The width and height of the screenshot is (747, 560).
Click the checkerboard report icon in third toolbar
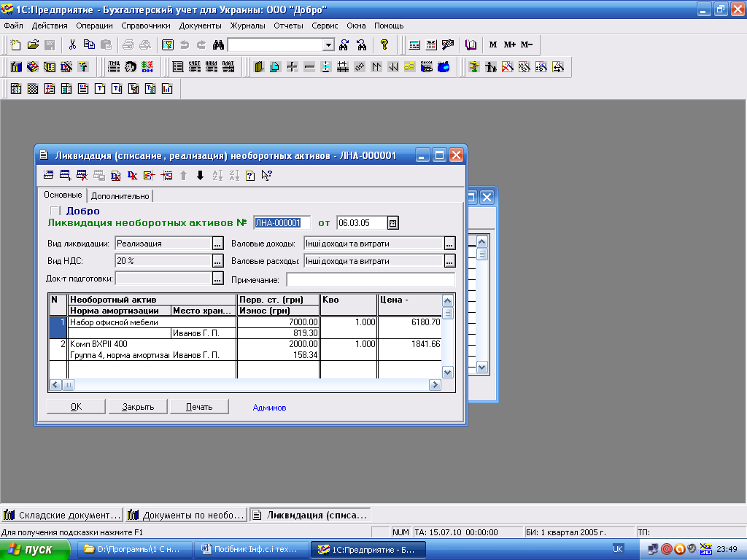coord(33,88)
